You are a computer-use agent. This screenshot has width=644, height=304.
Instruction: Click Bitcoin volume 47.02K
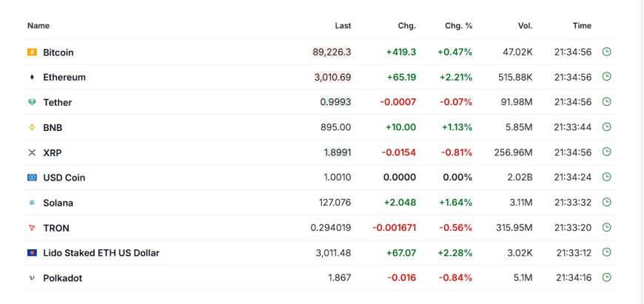pyautogui.click(x=517, y=52)
